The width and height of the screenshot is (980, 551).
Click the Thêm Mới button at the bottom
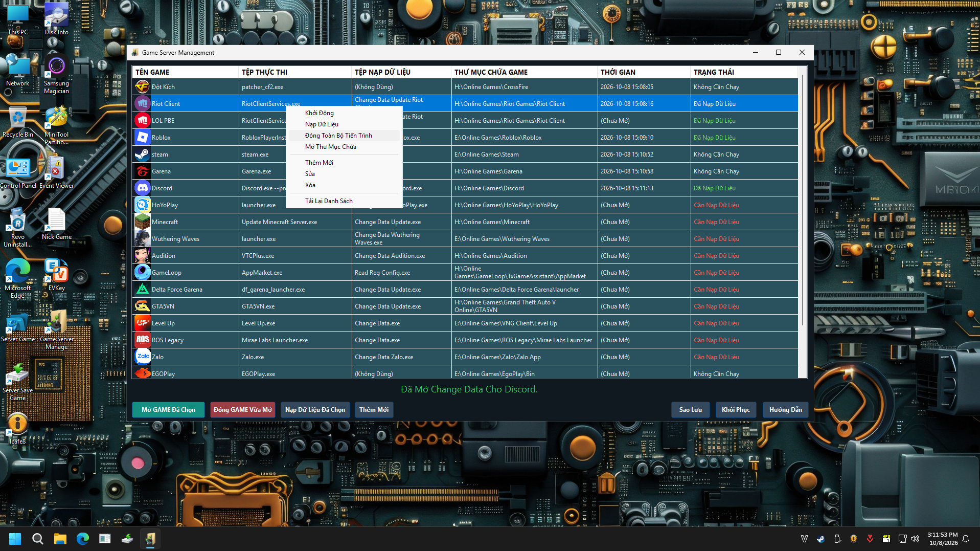pos(374,410)
